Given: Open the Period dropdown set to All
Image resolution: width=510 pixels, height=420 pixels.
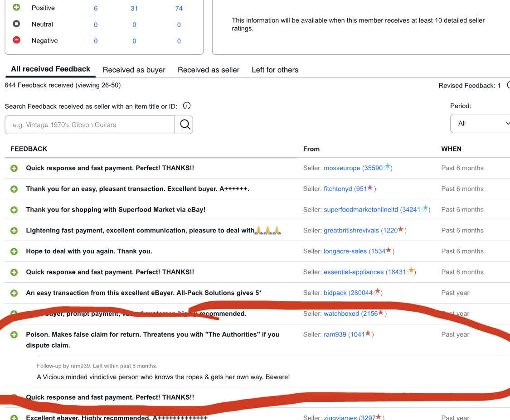Looking at the screenshot, I should [x=481, y=123].
